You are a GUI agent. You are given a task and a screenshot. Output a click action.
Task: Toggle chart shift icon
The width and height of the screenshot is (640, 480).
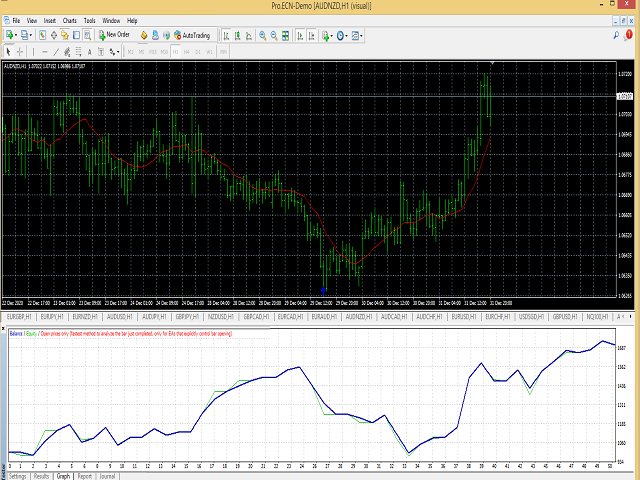point(311,36)
